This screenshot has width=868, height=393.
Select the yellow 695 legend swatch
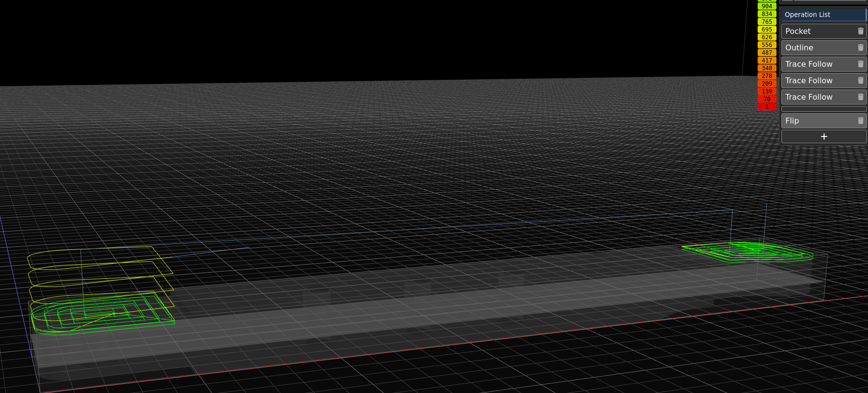pos(767,30)
